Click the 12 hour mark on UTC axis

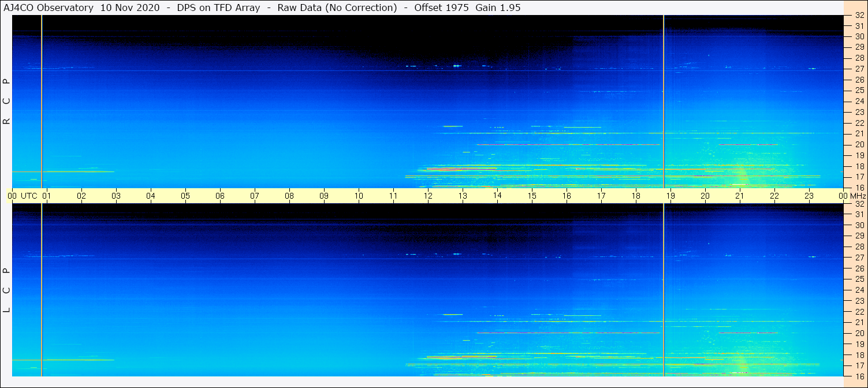[428, 196]
